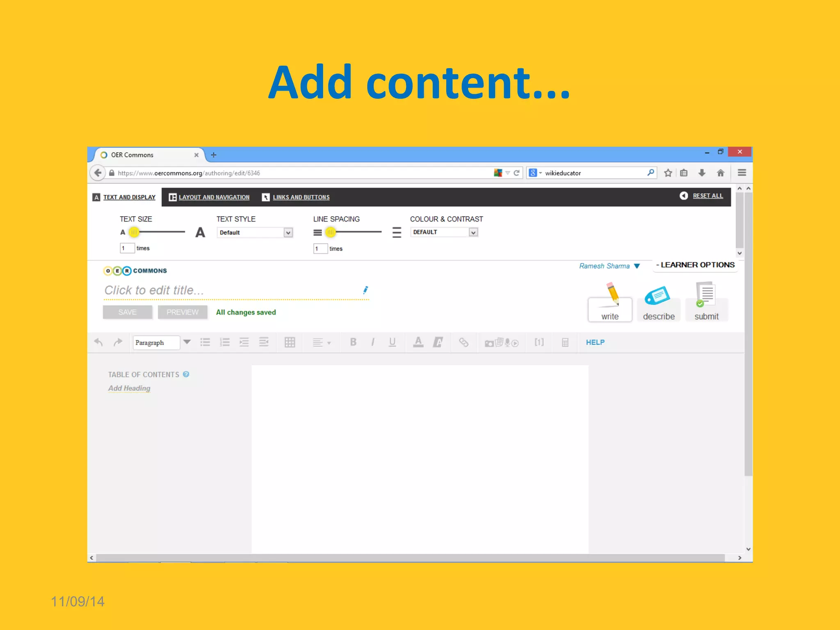Viewport: 840px width, 630px height.
Task: Open the COLOUR & CONTRAST dropdown
Action: [x=444, y=232]
